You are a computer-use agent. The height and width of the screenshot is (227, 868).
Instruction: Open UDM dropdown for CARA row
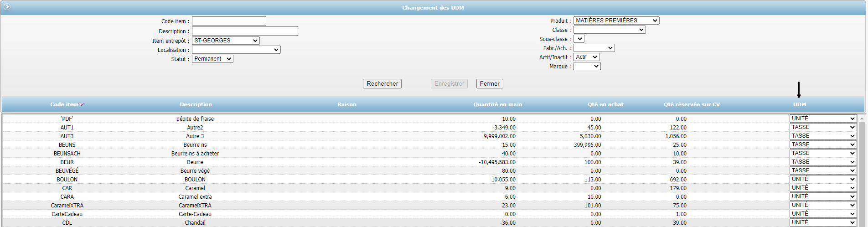823,196
